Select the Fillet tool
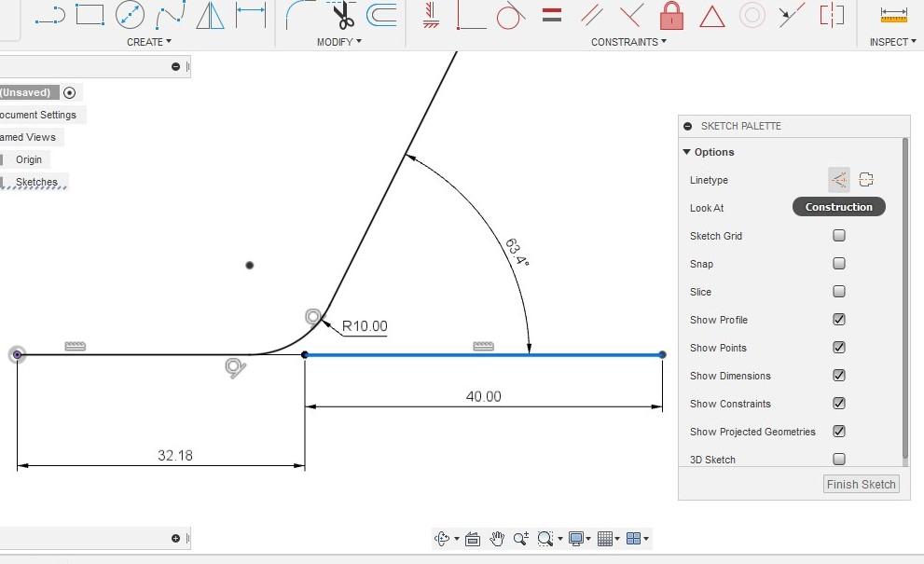924x564 pixels. (x=300, y=15)
